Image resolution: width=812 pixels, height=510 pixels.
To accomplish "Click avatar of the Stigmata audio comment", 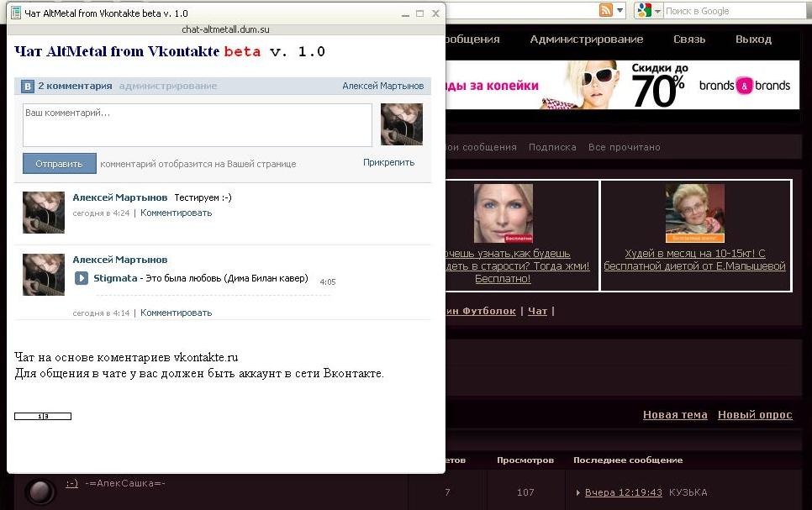I will point(44,275).
